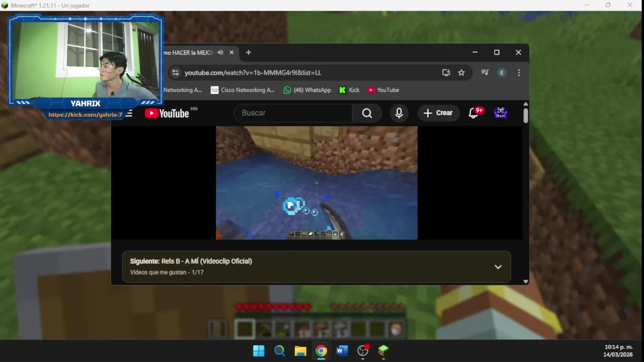Open the Chrome profile avatar E
The height and width of the screenshot is (362, 644).
(x=502, y=72)
